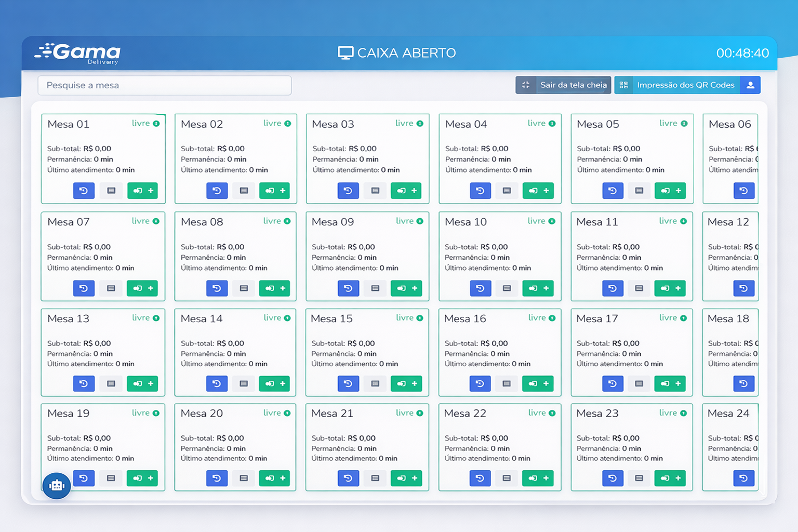Click the CAIXA ABERTO header label
This screenshot has width=798, height=532.
coord(397,53)
